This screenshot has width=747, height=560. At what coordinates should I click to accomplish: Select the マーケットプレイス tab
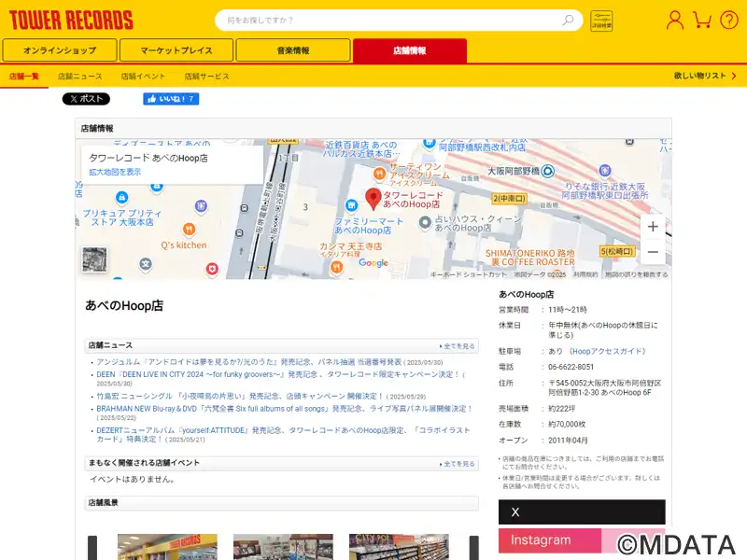point(176,50)
